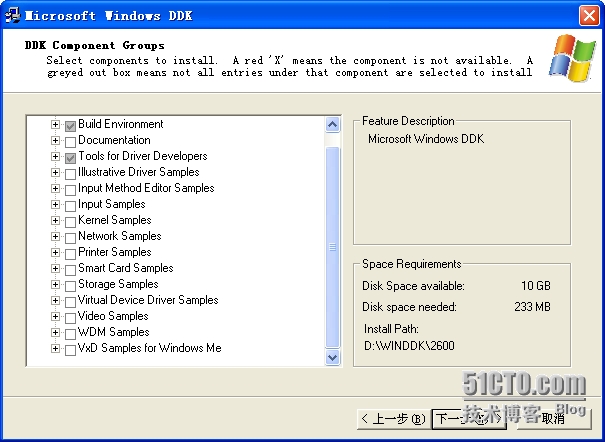
Task: Expand the Network Samples node
Action: click(x=55, y=236)
